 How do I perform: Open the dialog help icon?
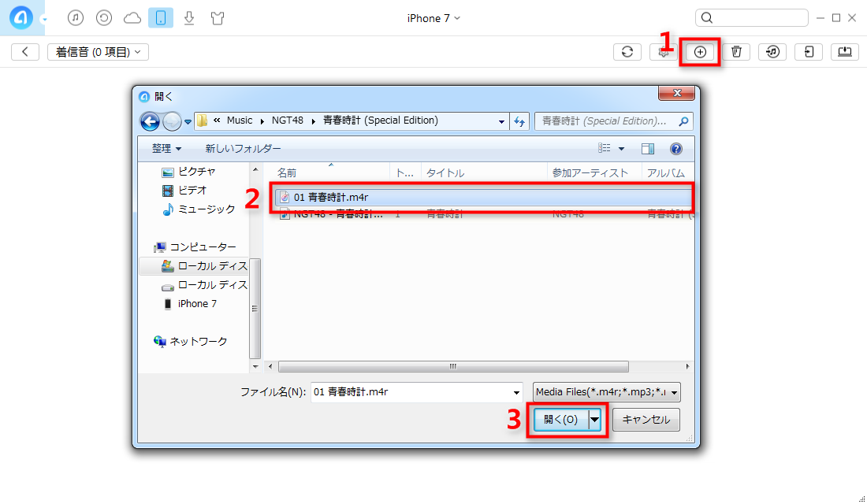point(675,149)
